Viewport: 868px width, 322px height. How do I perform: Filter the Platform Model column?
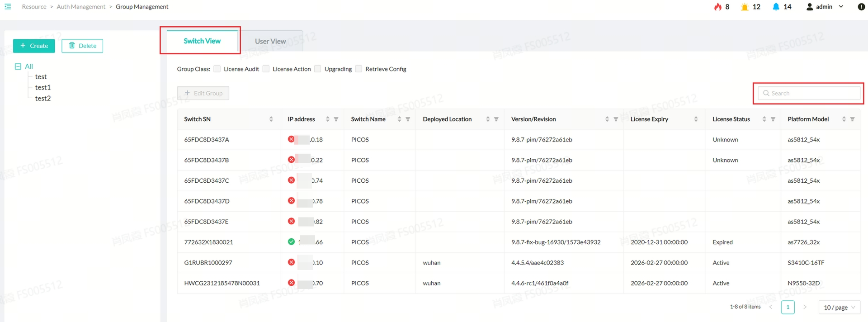click(852, 119)
